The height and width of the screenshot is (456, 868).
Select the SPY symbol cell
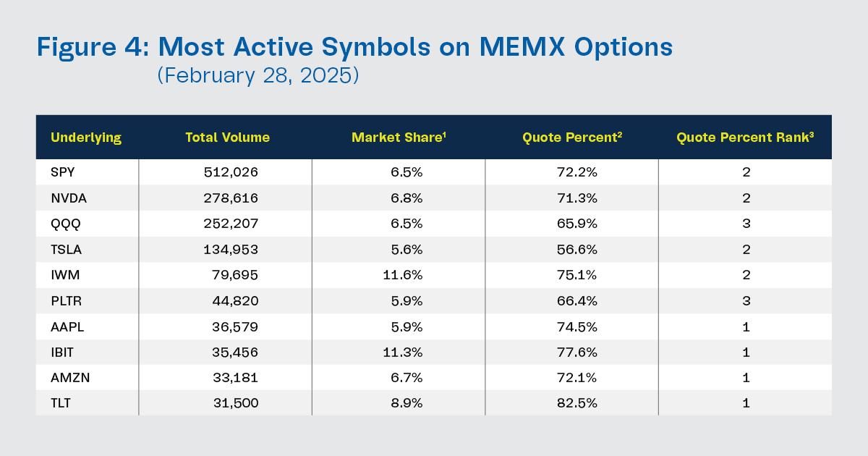[x=61, y=172]
